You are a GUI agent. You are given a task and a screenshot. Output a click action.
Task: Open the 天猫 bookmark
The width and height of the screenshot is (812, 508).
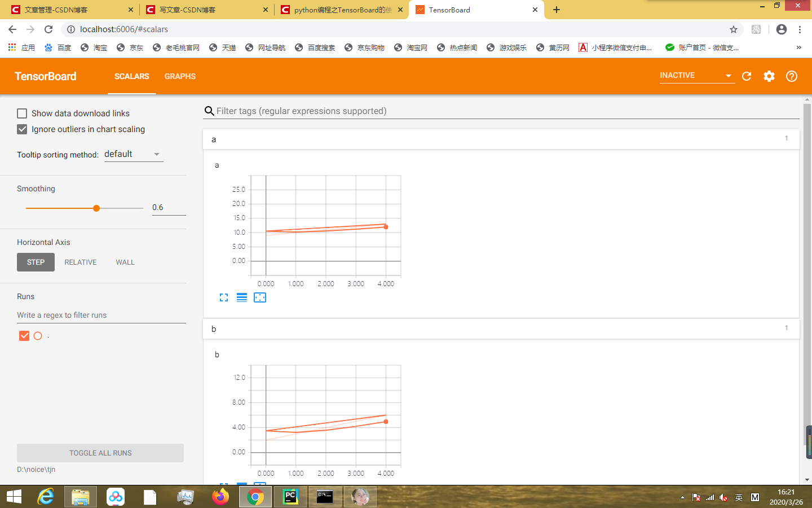(222, 47)
